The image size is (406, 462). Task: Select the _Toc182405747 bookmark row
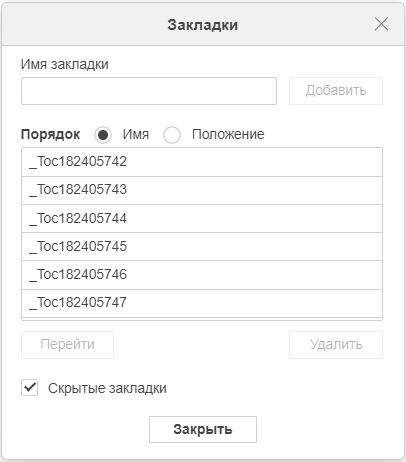(202, 303)
